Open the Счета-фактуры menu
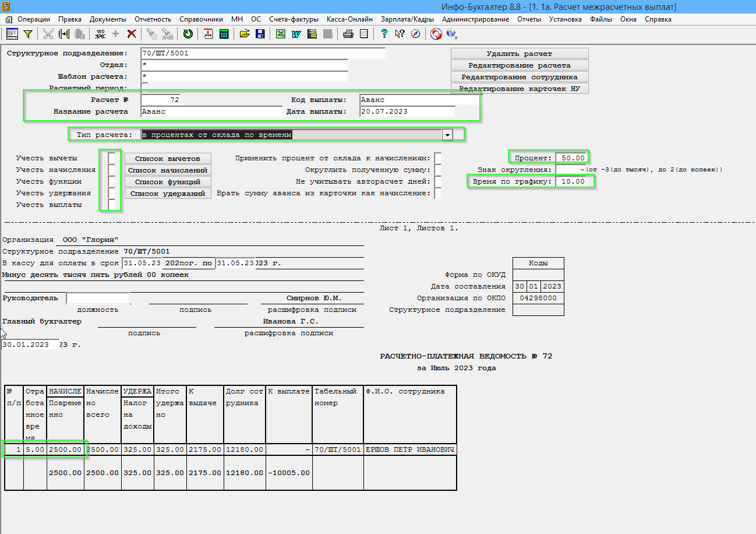Image resolution: width=756 pixels, height=534 pixels. [x=294, y=19]
